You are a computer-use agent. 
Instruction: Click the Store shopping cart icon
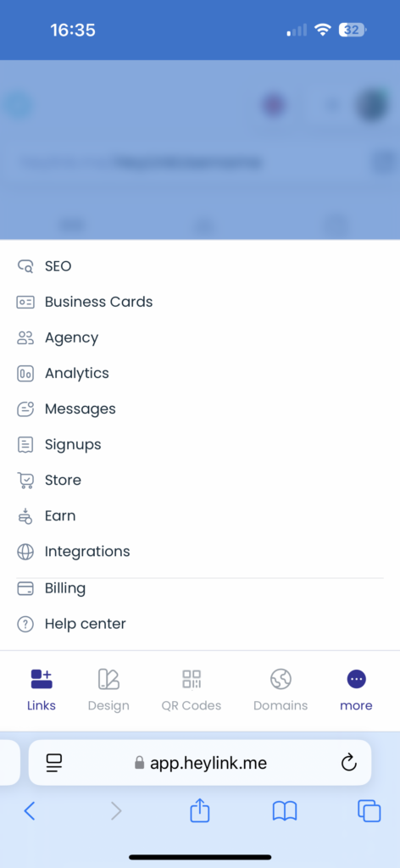click(x=25, y=481)
